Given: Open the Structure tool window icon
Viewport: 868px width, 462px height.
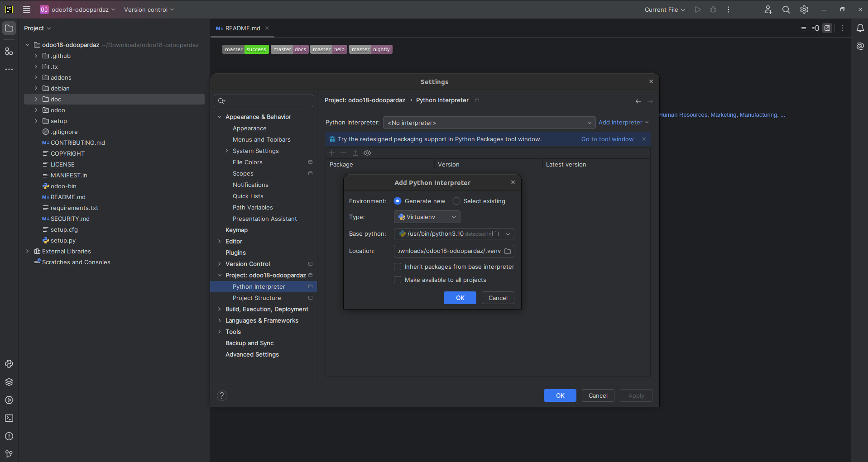Looking at the screenshot, I should coord(9,51).
